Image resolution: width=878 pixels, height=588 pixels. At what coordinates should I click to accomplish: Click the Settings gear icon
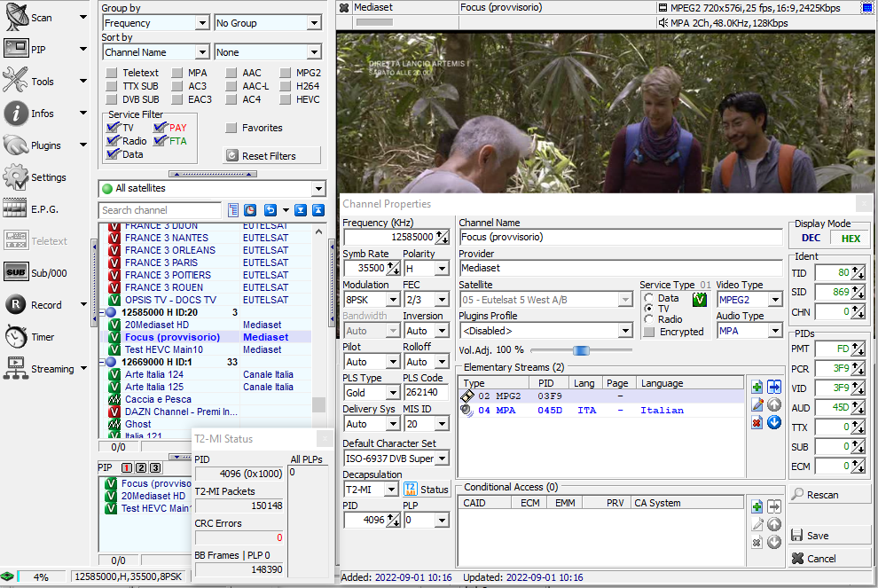[x=15, y=177]
